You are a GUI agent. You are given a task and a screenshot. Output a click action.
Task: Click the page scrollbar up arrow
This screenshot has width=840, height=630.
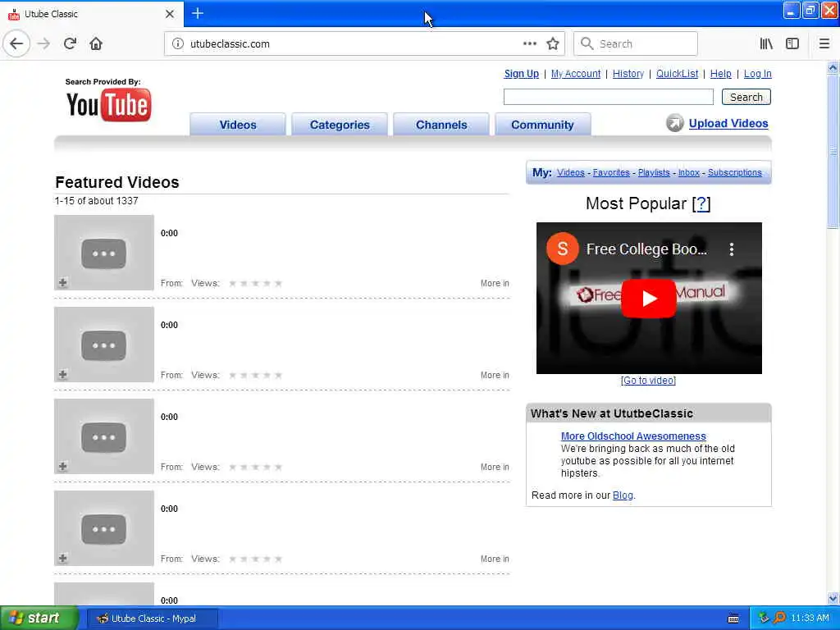click(833, 67)
